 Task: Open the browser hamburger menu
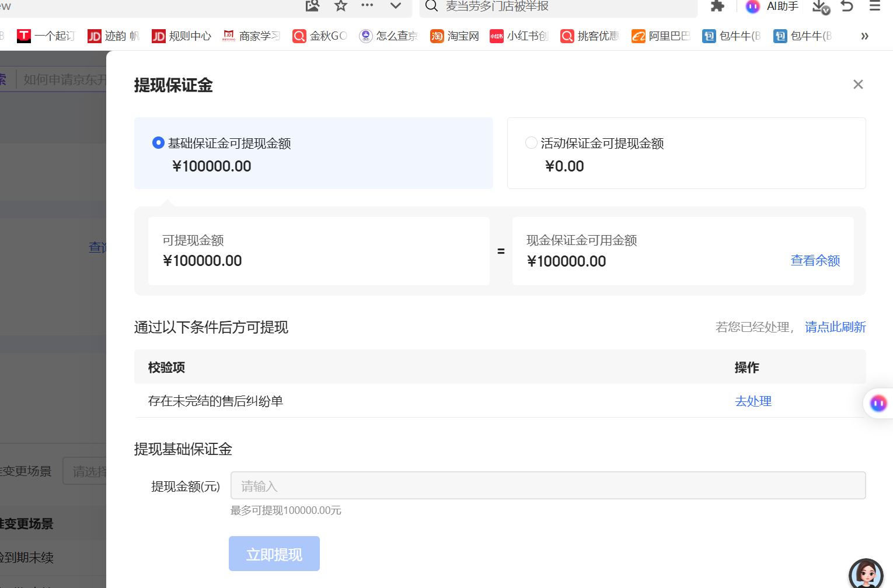(x=874, y=6)
